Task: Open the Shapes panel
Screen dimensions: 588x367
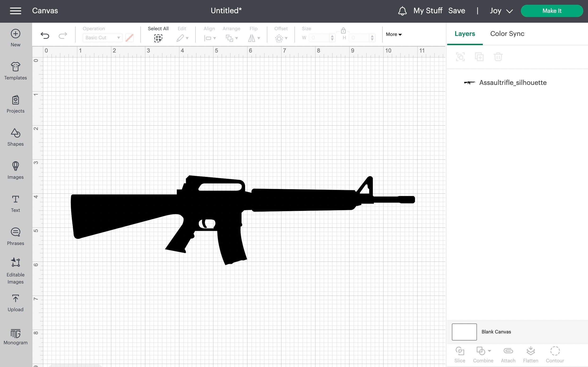Action: [x=15, y=137]
